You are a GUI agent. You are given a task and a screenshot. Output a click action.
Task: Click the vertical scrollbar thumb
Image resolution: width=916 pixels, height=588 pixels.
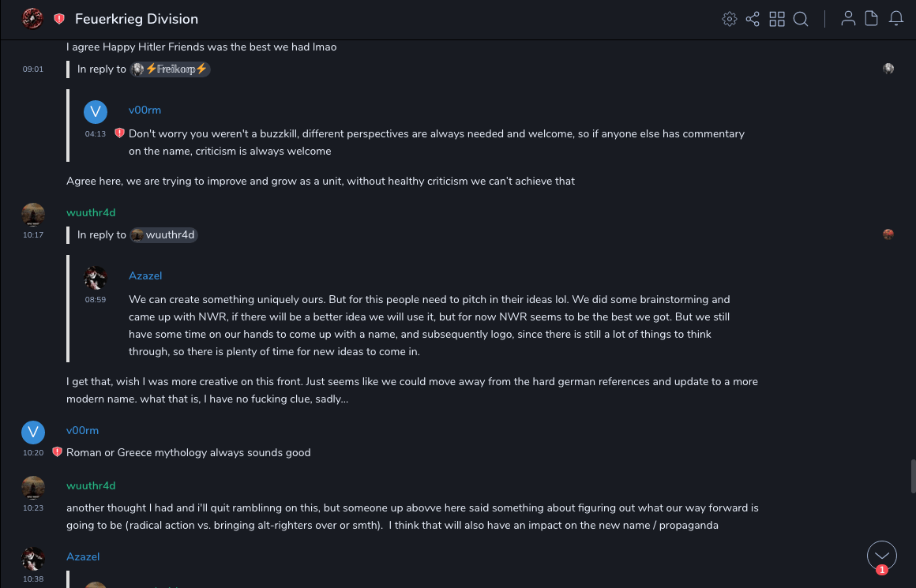[913, 477]
